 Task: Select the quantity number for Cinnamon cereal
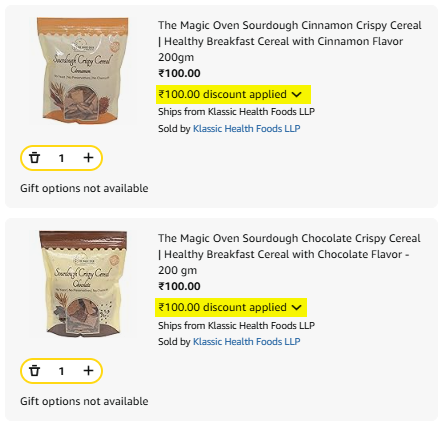click(61, 158)
